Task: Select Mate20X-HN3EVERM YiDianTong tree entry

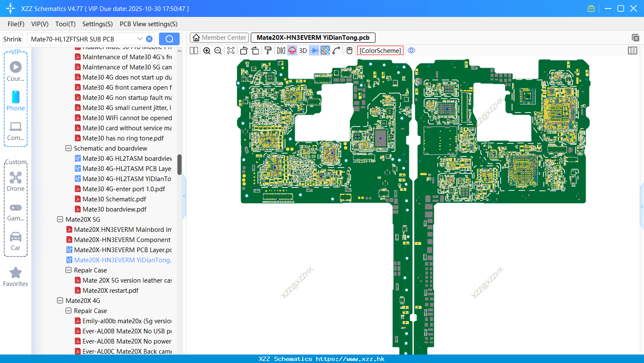Action: click(119, 260)
